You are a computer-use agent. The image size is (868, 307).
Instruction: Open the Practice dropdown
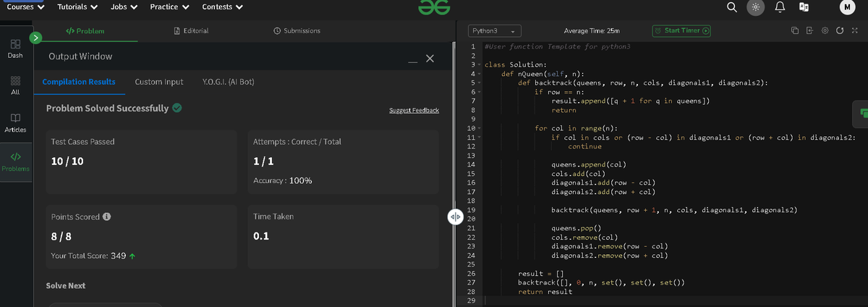pyautogui.click(x=170, y=7)
